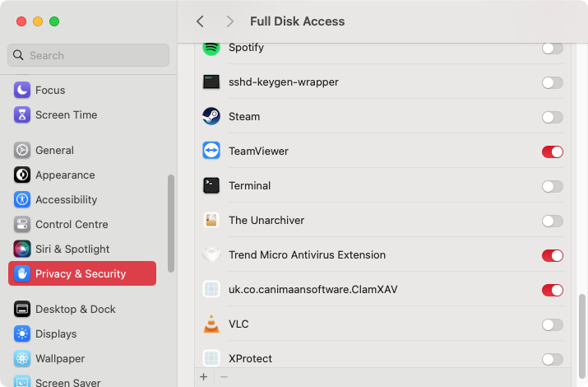588x387 pixels.
Task: Click the General gear icon in sidebar
Action: pos(22,150)
